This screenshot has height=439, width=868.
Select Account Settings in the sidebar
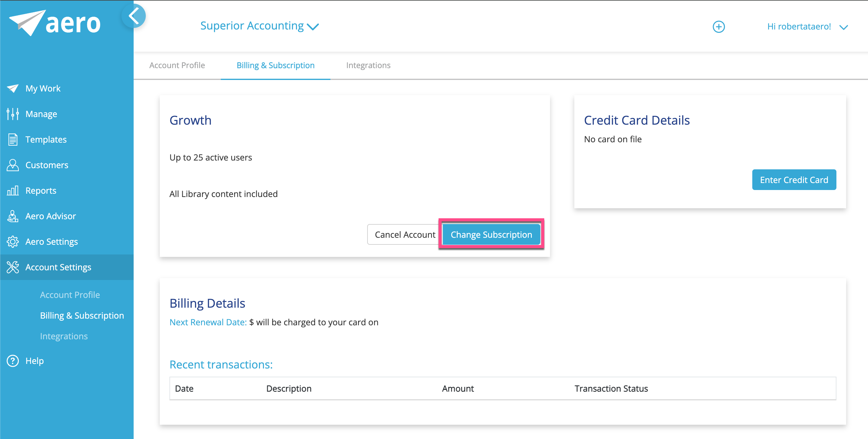(67, 267)
